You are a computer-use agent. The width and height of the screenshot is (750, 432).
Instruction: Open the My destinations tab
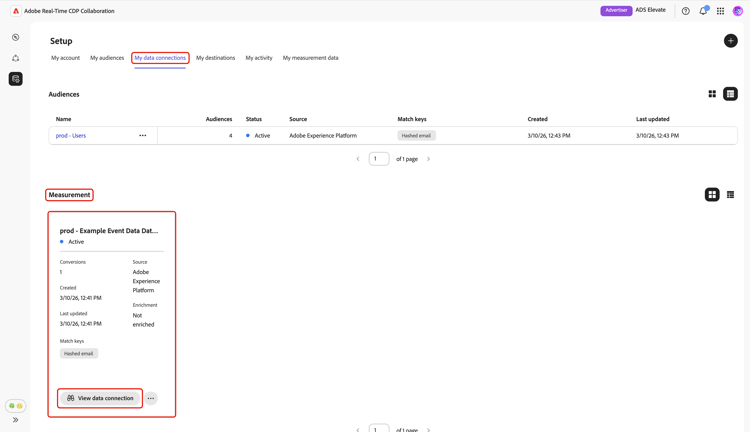click(216, 58)
